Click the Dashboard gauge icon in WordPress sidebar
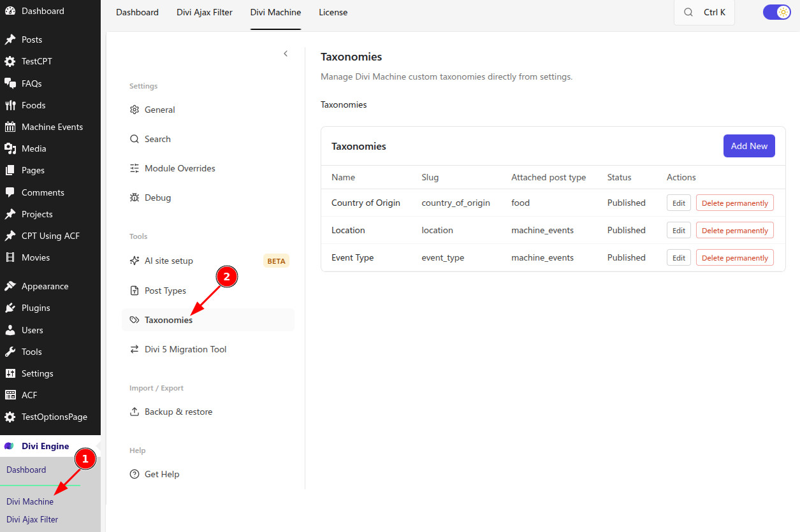This screenshot has height=532, width=800. (x=10, y=11)
